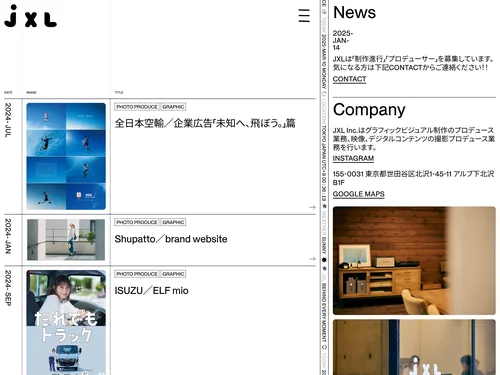Screen dimensions: 500x375
Task: Select GRAPHIC tag on the Shupatto row
Action: point(173,222)
